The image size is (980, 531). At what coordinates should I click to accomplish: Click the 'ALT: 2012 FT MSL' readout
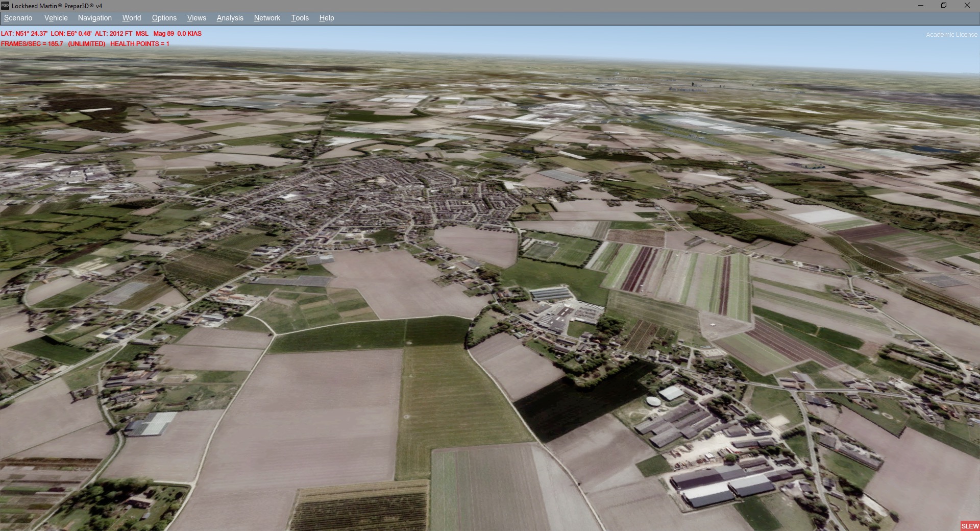pyautogui.click(x=121, y=34)
